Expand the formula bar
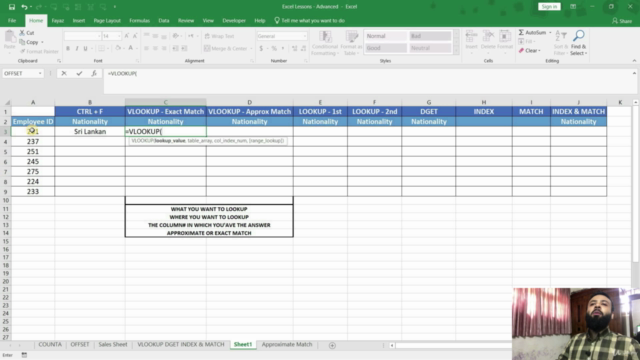Viewport: 640px width, 360px height. pos(634,73)
